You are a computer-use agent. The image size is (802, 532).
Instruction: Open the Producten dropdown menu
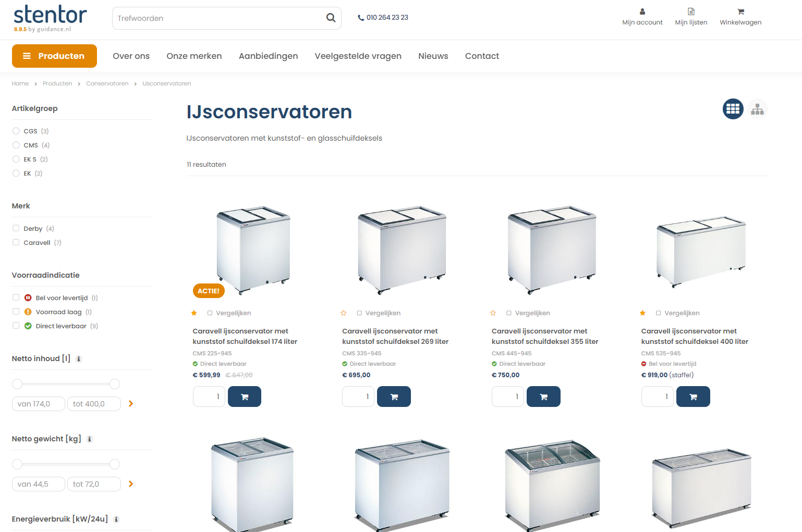[54, 56]
